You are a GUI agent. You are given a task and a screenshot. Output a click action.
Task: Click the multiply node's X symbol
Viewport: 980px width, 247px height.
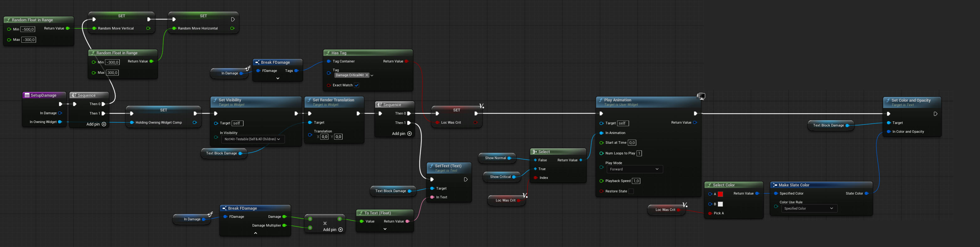(x=325, y=223)
